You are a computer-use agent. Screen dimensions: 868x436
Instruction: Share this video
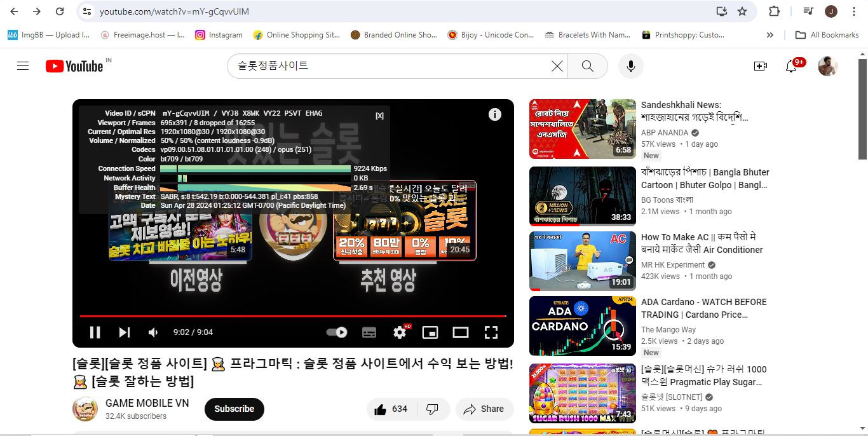coord(484,409)
